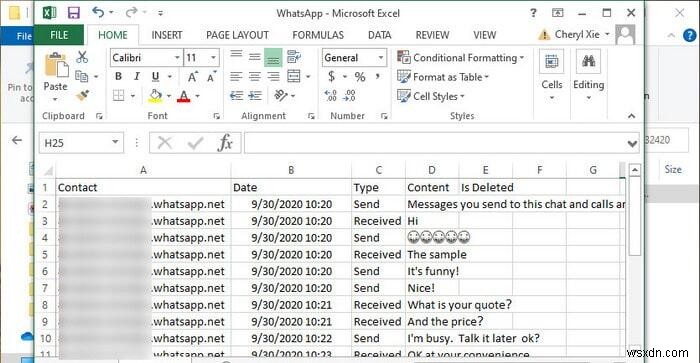Select the Format Painter brush
The width and height of the screenshot is (700, 363).
(x=82, y=96)
